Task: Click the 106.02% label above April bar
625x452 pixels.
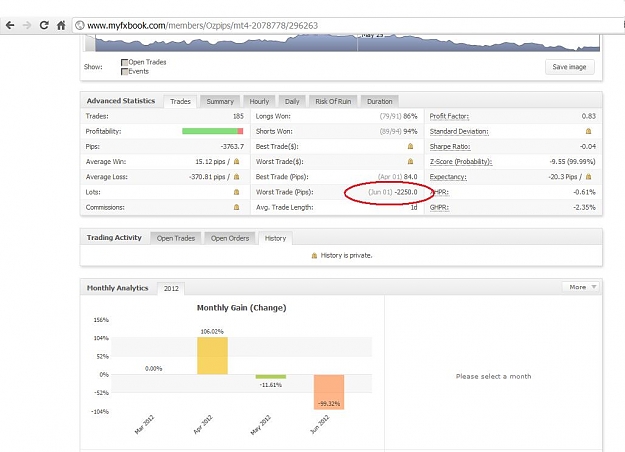Action: (x=212, y=331)
